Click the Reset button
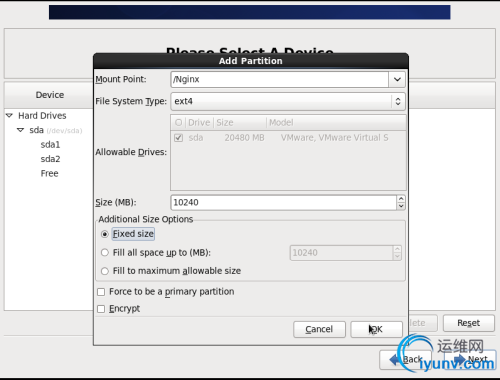This screenshot has height=380, width=500. coord(468,323)
